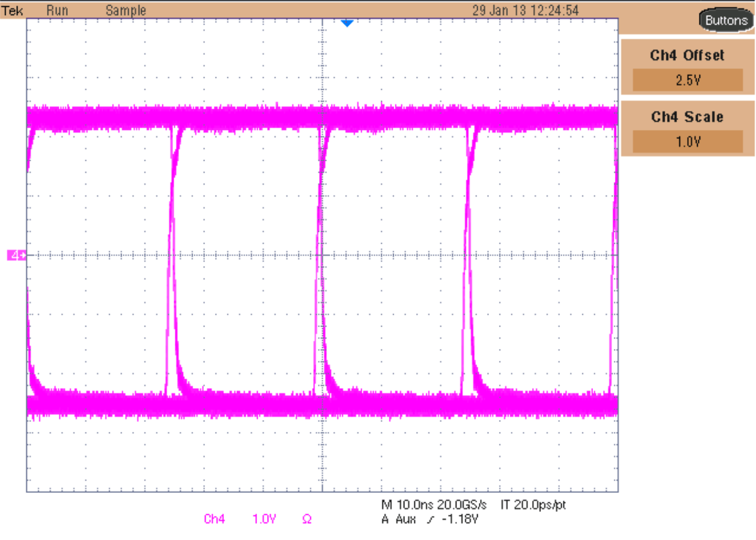Open the Ch4 Scale value selector
Screen dimensions: 756x540
click(x=689, y=141)
